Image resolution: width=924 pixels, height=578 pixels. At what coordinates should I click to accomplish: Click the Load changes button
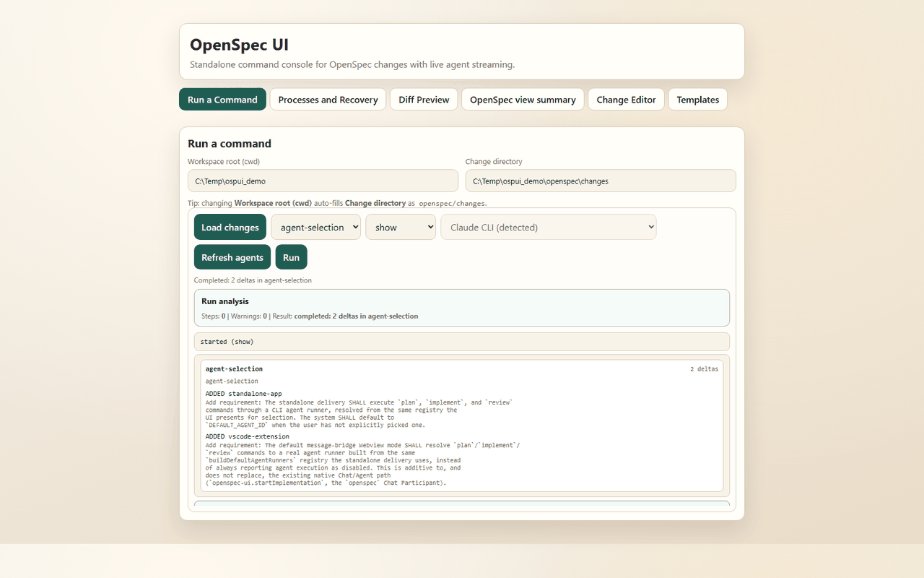(x=230, y=227)
